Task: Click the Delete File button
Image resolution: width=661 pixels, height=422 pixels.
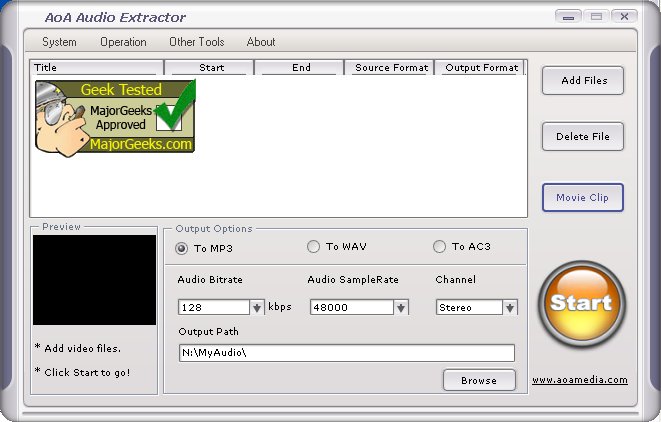Action: 583,137
